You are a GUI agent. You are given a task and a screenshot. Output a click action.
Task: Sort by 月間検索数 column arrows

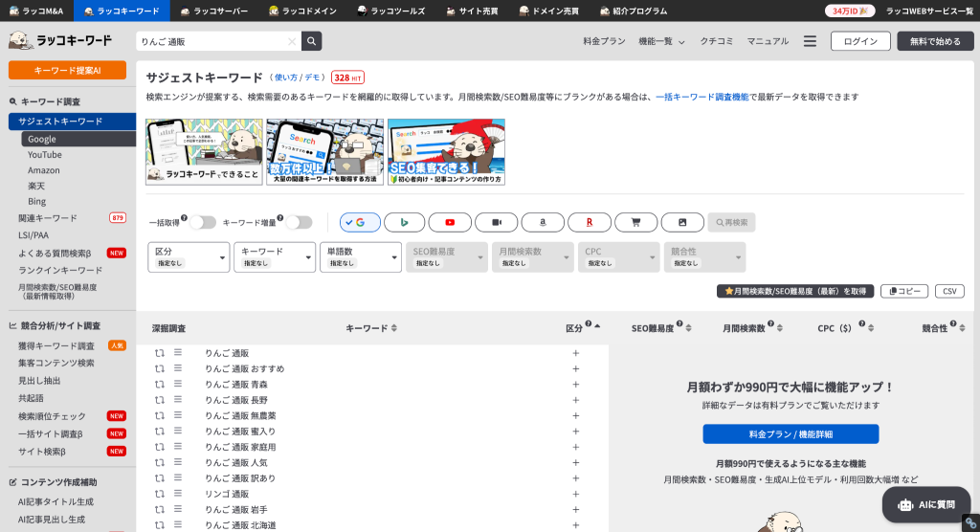[779, 328]
